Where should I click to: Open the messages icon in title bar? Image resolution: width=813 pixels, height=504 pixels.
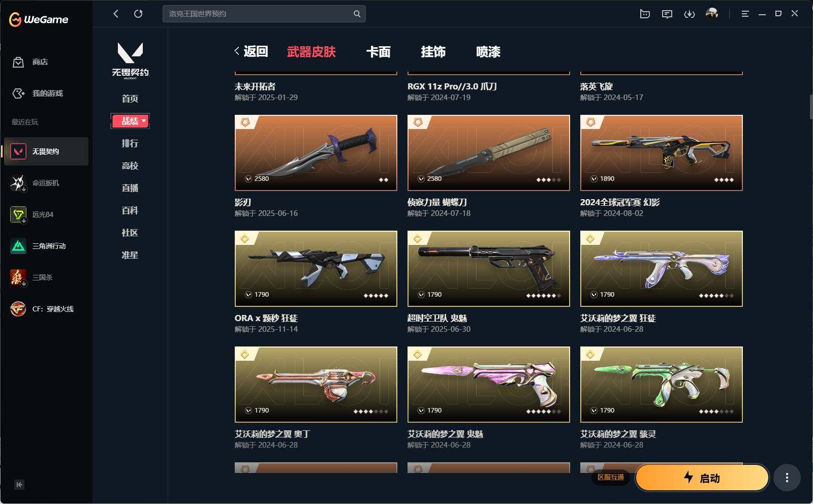tap(667, 14)
